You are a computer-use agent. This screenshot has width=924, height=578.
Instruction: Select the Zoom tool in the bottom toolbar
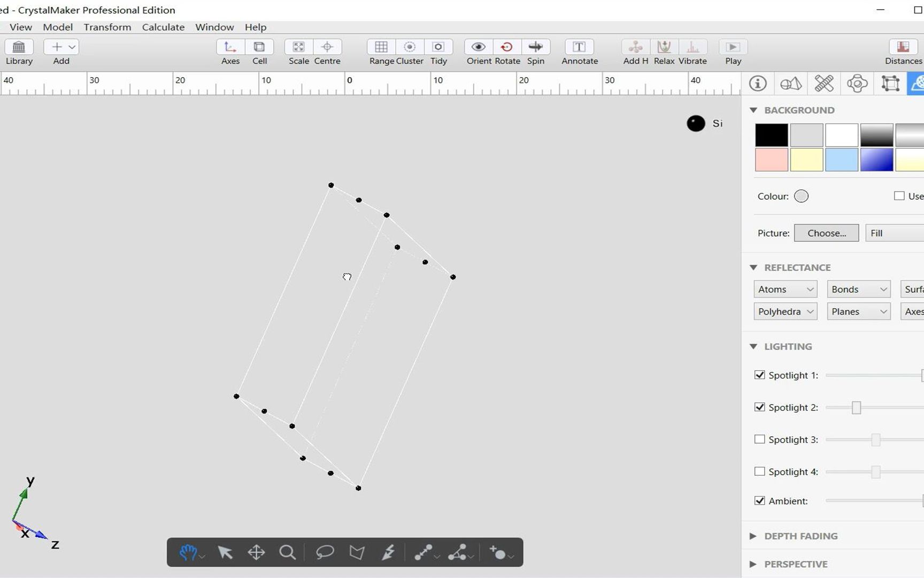click(288, 553)
